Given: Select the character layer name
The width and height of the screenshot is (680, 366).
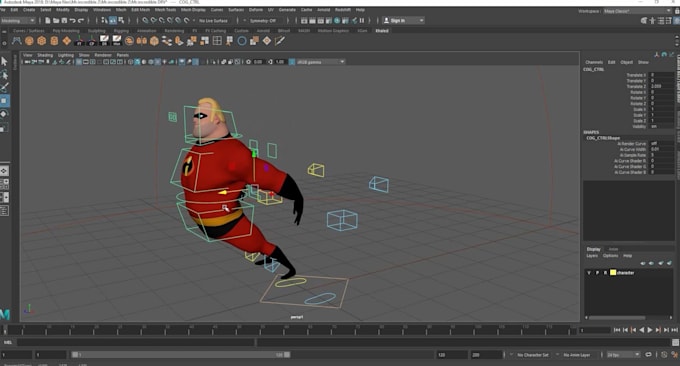Looking at the screenshot, I should 625,272.
